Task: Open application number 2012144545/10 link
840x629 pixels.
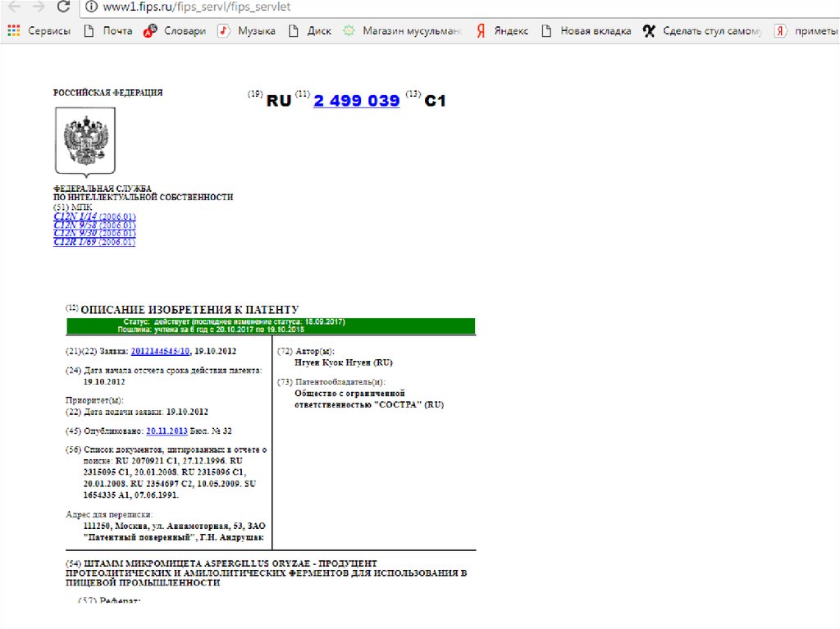Action: pyautogui.click(x=160, y=351)
